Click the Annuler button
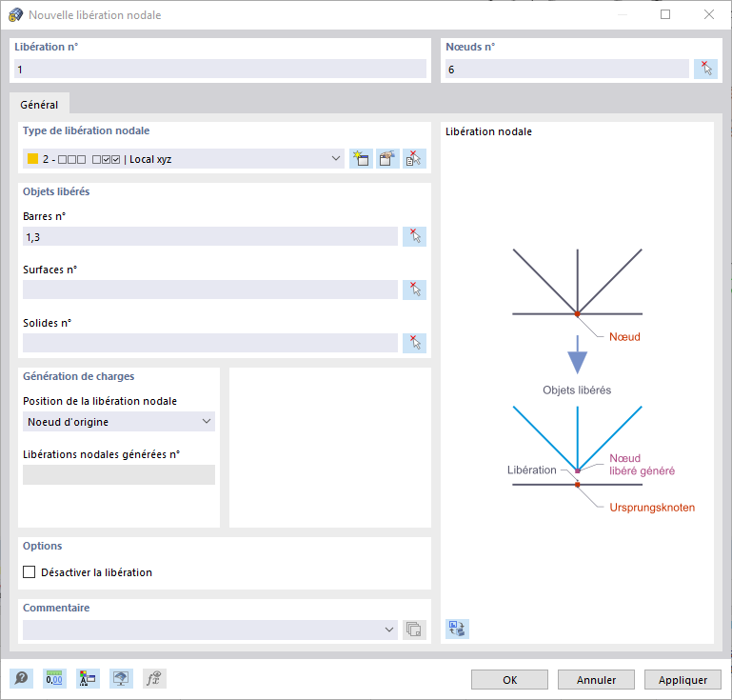Viewport: 732px width, 700px height. pos(596,679)
